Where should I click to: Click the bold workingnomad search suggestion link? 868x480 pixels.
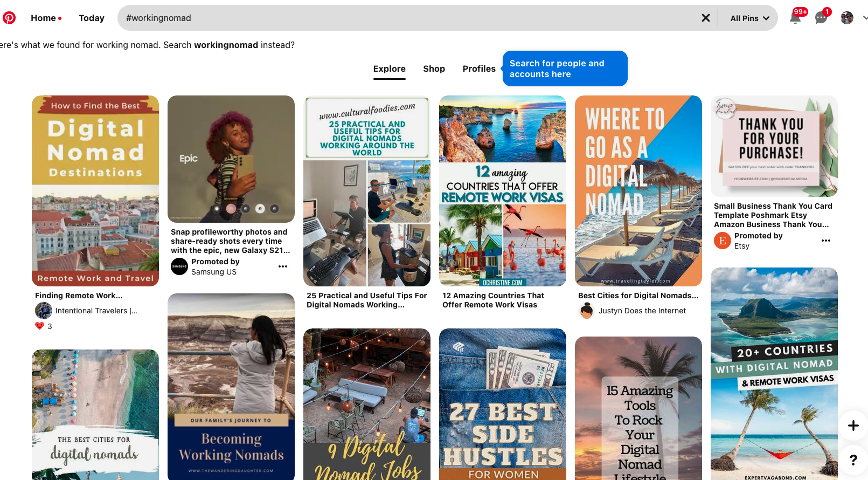pyautogui.click(x=226, y=45)
